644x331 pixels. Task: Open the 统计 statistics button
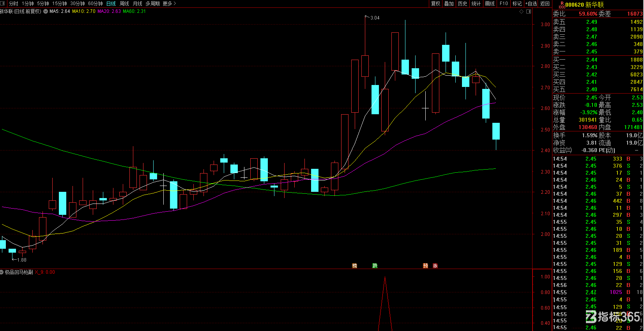pyautogui.click(x=476, y=4)
